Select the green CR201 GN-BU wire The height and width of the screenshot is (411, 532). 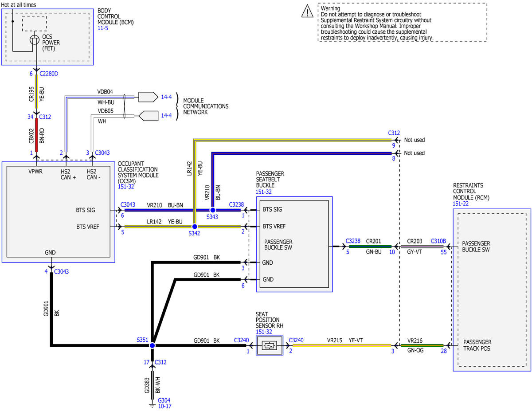click(370, 247)
